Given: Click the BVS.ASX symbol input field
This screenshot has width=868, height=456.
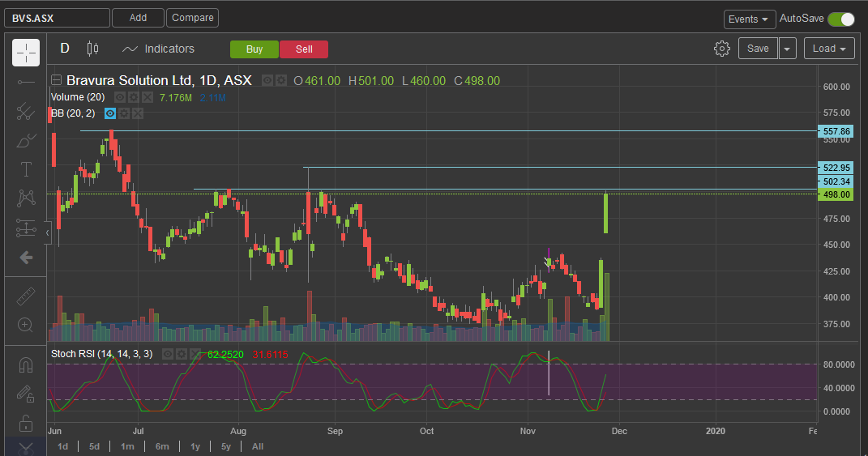Looking at the screenshot, I should (57, 19).
